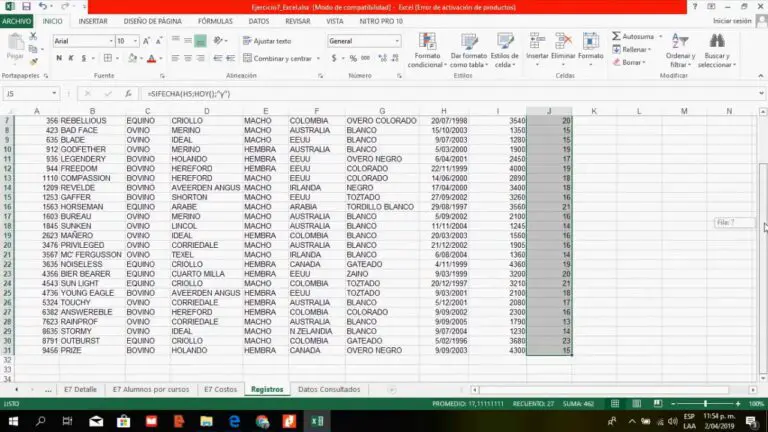Open the ARCHIVO file menu

pos(17,20)
